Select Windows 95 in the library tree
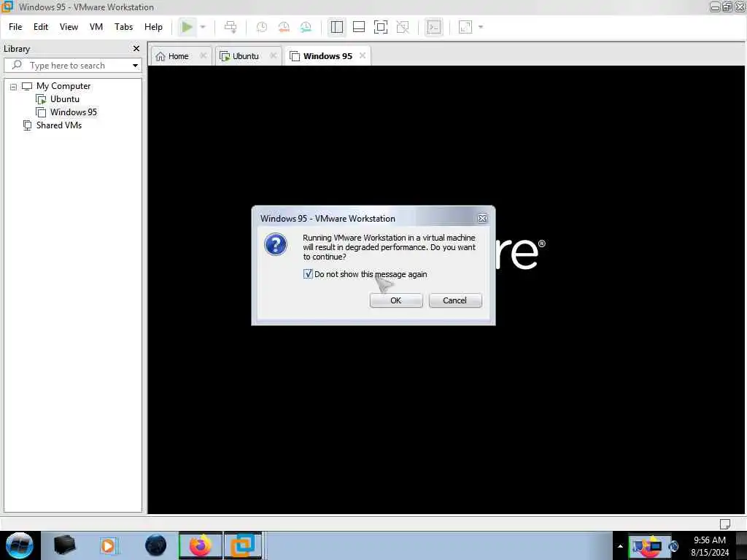This screenshot has height=560, width=747. tap(74, 112)
